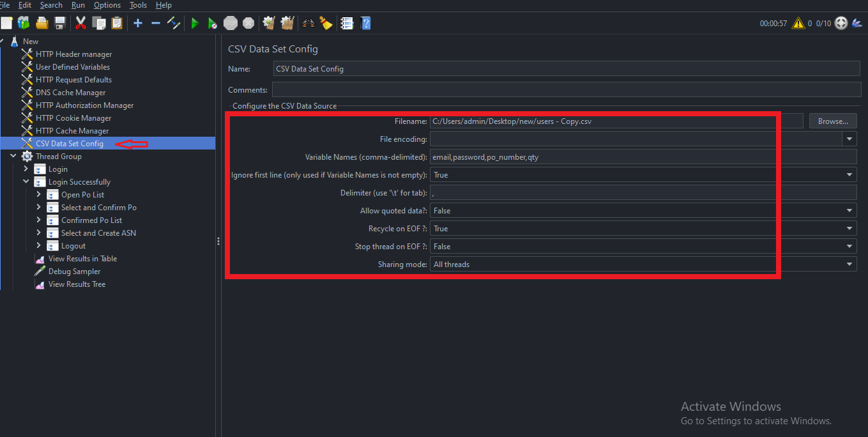Click the Toggle enable/disable toolbar icon
This screenshot has width=868, height=437.
click(x=174, y=24)
